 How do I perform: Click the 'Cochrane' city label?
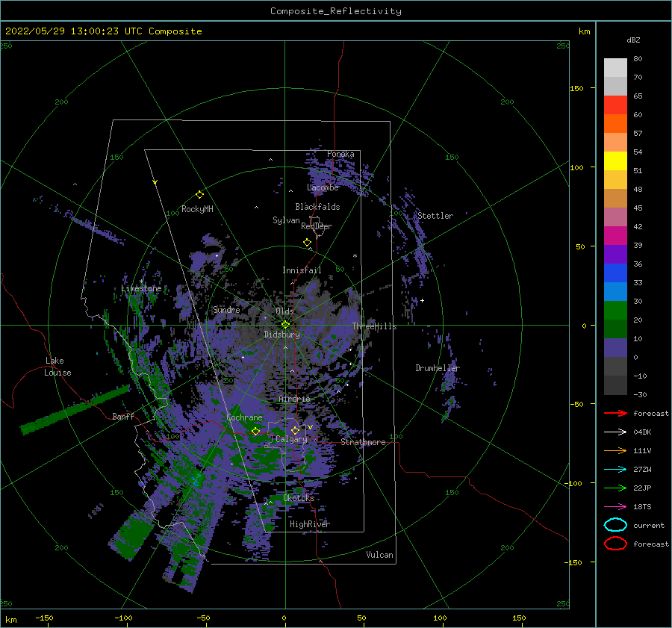point(244,417)
